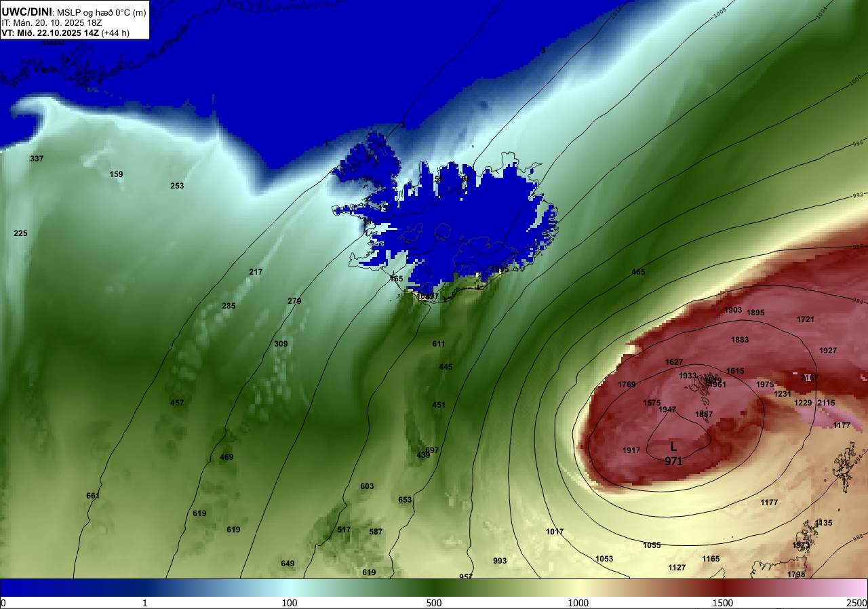The height and width of the screenshot is (609, 868).
Task: Click the 971 pressure value
Action: tap(673, 461)
